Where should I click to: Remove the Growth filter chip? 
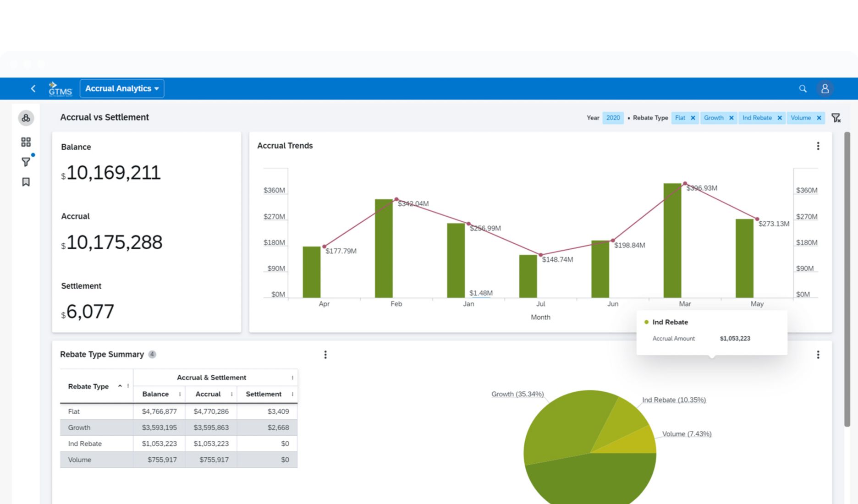coord(731,118)
